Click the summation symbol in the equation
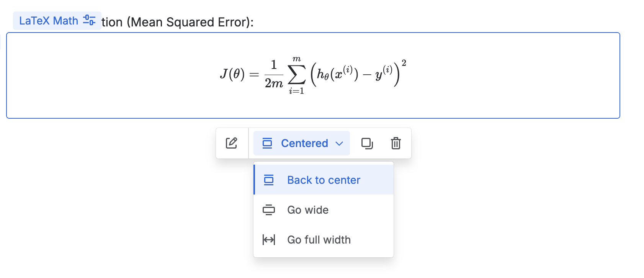 point(297,75)
